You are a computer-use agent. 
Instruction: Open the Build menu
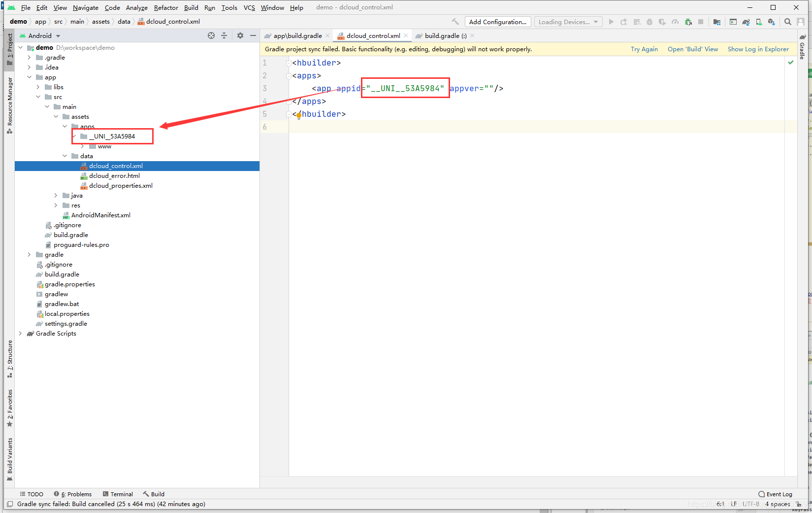(191, 7)
